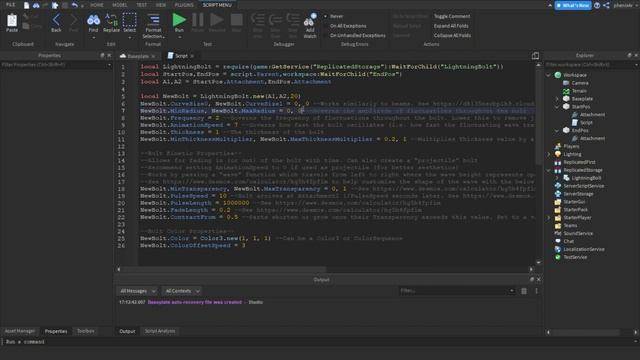Select StarterGui in Explorer
Screen dimensions: 640x360
point(574,202)
